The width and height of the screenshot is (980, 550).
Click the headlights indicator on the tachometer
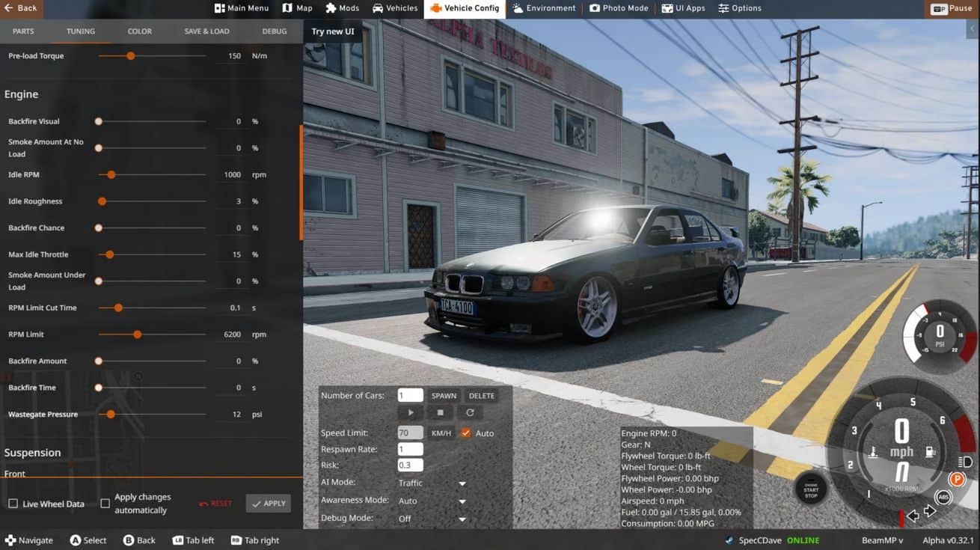pyautogui.click(x=965, y=462)
